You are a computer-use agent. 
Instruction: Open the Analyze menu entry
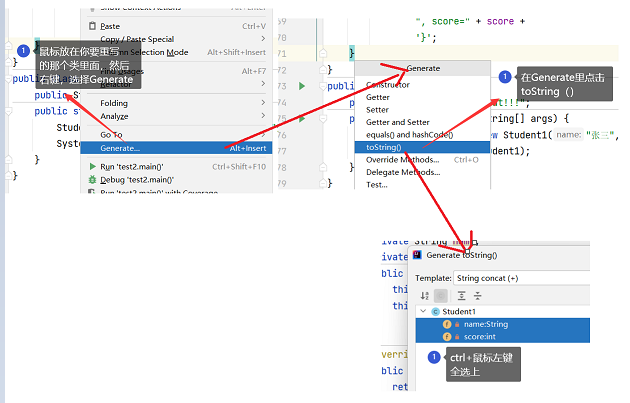point(176,116)
